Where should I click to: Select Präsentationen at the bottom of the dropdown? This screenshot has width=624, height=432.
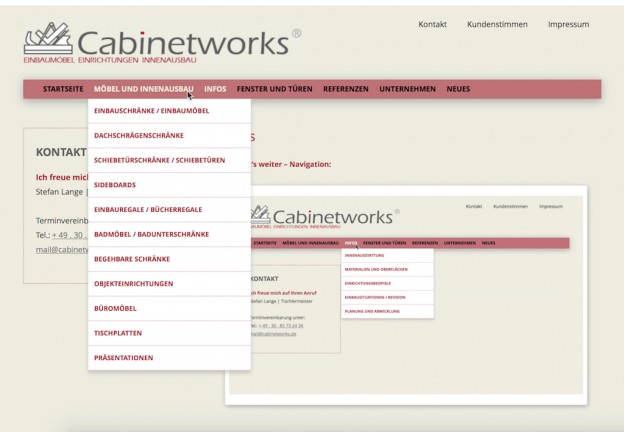point(123,358)
